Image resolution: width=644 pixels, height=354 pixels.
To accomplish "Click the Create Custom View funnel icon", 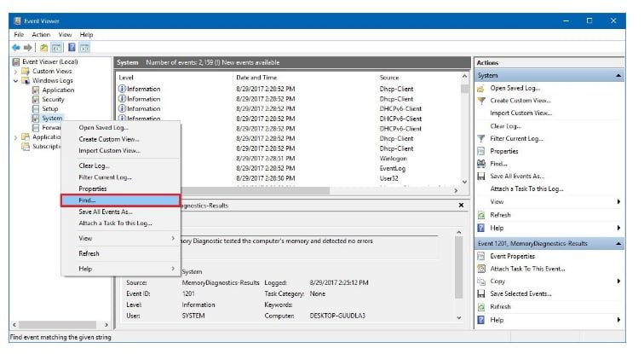I will (481, 101).
